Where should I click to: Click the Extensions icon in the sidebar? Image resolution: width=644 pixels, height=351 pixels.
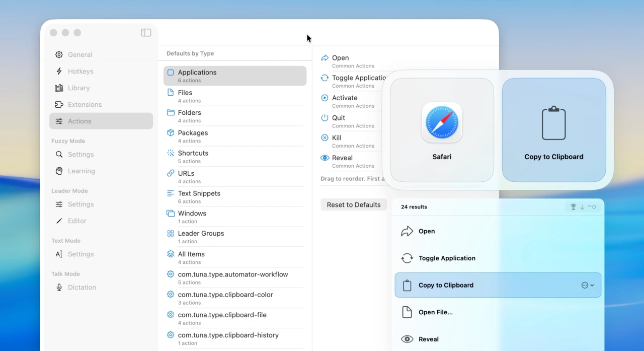58,104
